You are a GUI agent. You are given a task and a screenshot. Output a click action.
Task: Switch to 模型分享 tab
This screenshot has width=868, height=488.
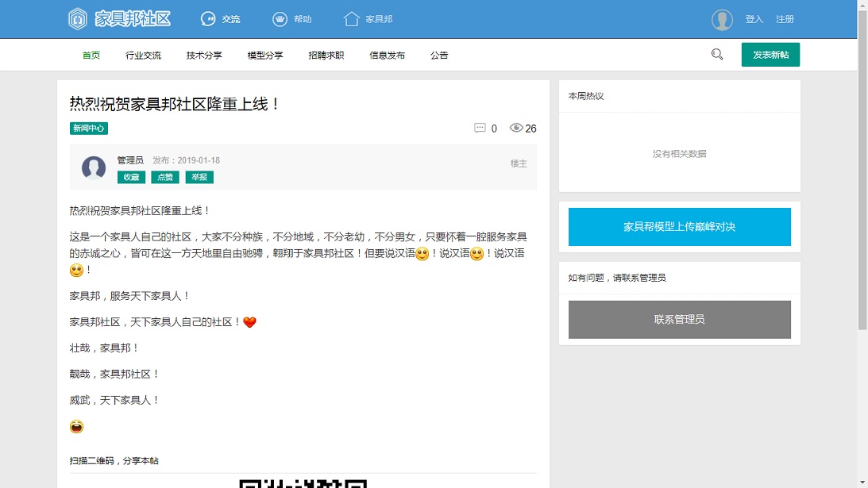pyautogui.click(x=265, y=56)
